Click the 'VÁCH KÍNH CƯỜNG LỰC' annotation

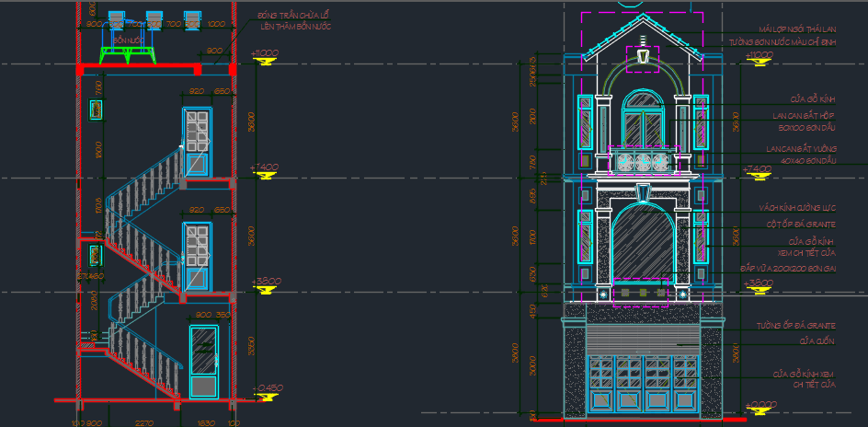[796, 208]
